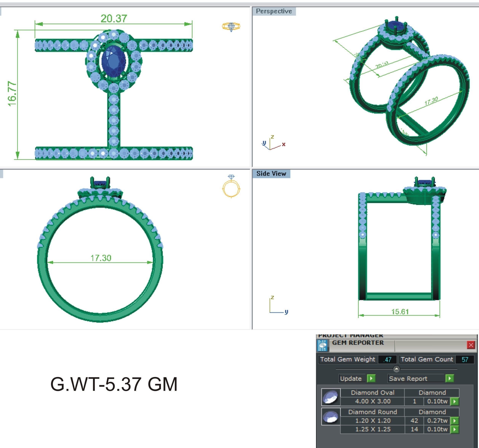Screen dimensions: 479x448
Task: Click the Total Gem Weight value field
Action: 387,360
